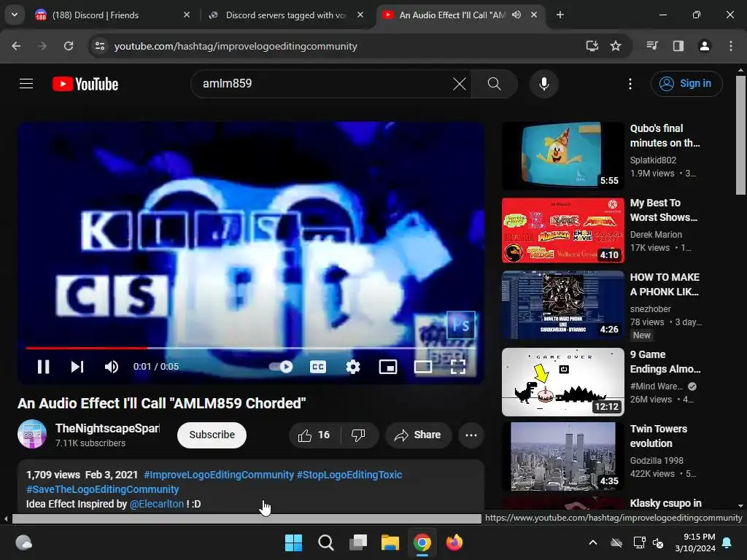Click the search magnifier button

click(x=495, y=84)
